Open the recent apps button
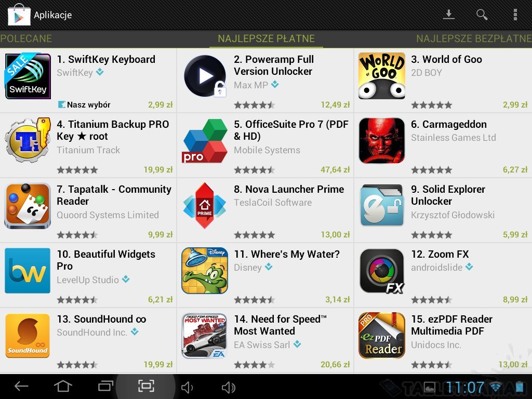This screenshot has height=399, width=532. click(x=105, y=386)
